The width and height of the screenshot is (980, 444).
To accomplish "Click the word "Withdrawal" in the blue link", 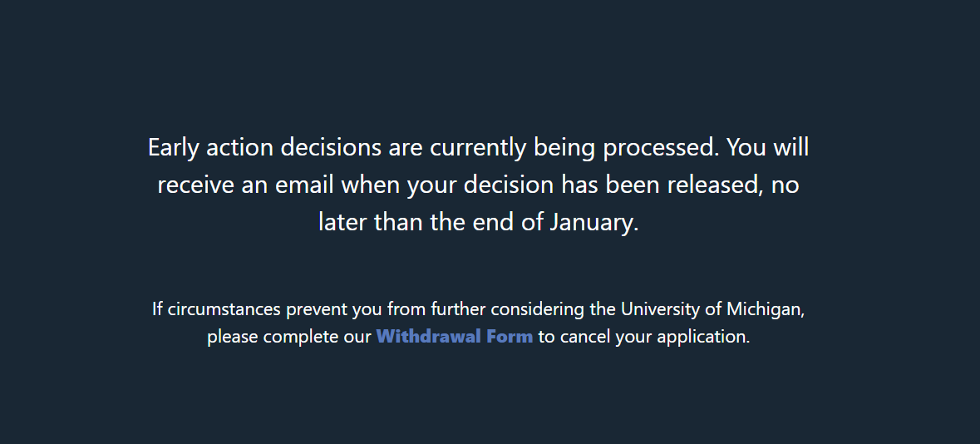I will (x=429, y=337).
